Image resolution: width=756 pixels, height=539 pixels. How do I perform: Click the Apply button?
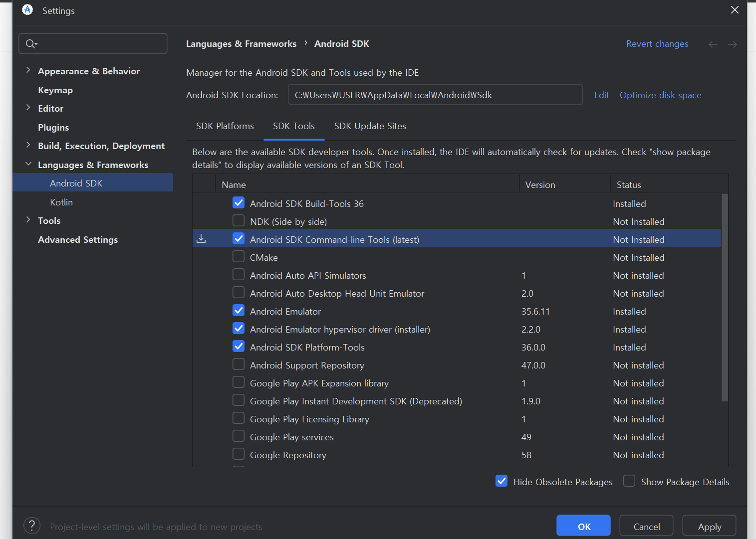(710, 526)
